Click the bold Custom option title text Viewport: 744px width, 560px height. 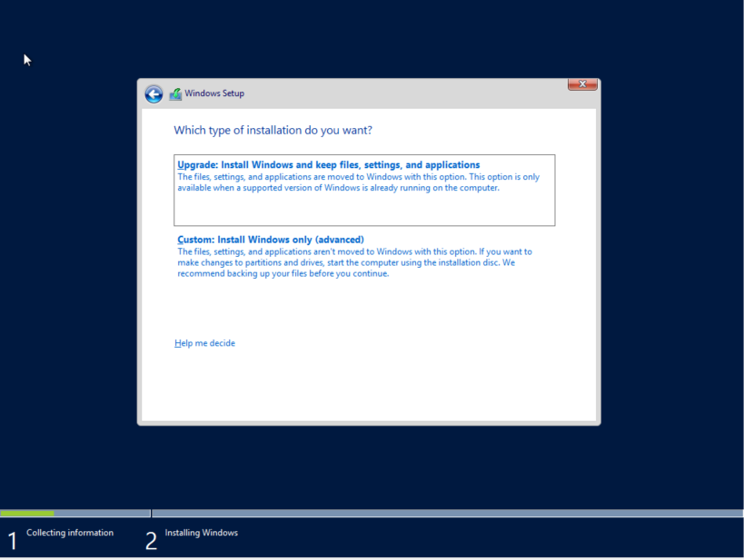[x=270, y=239]
